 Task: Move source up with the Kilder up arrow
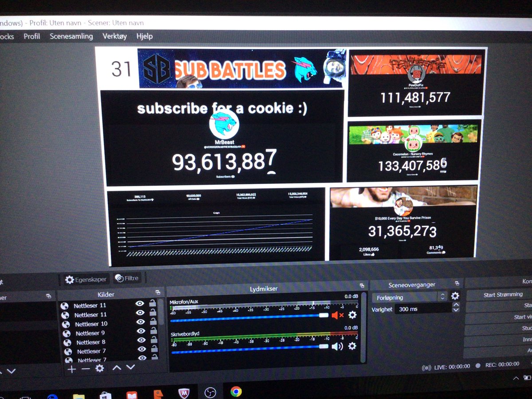tap(116, 368)
